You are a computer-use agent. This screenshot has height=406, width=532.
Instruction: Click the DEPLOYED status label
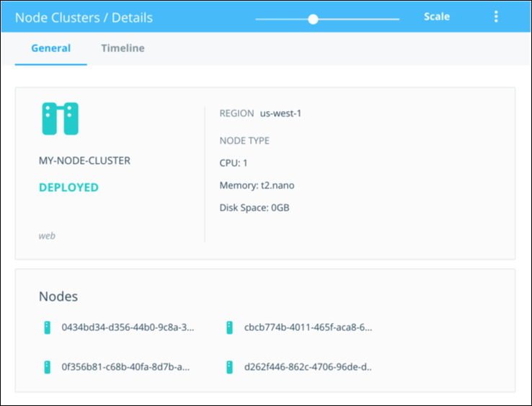tap(68, 187)
